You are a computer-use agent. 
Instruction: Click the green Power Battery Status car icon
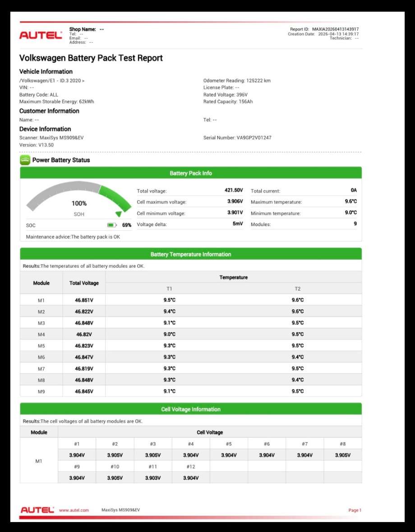tap(25, 160)
